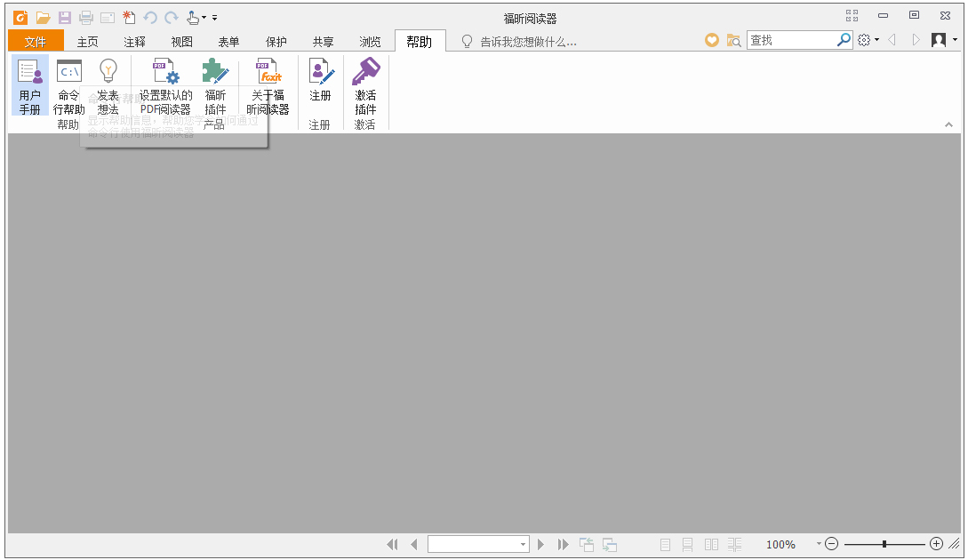Click next search result arrow

pos(916,40)
